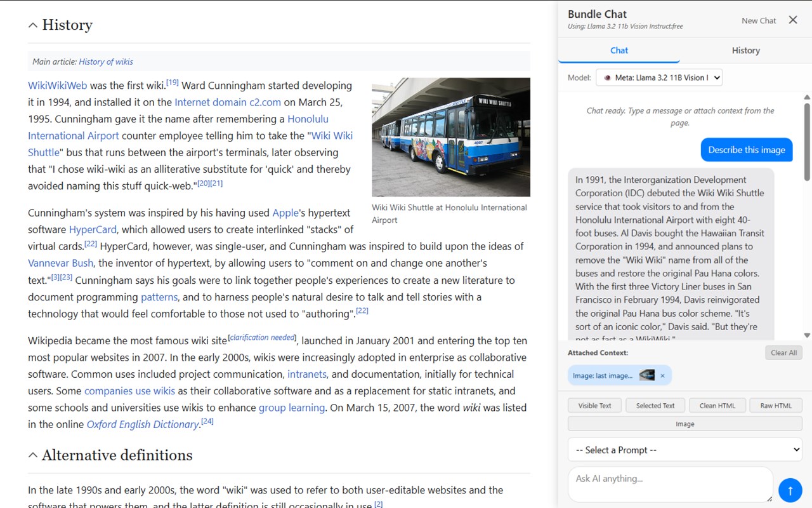The width and height of the screenshot is (812, 508).
Task: Close the Bundle Chat panel
Action: point(793,20)
